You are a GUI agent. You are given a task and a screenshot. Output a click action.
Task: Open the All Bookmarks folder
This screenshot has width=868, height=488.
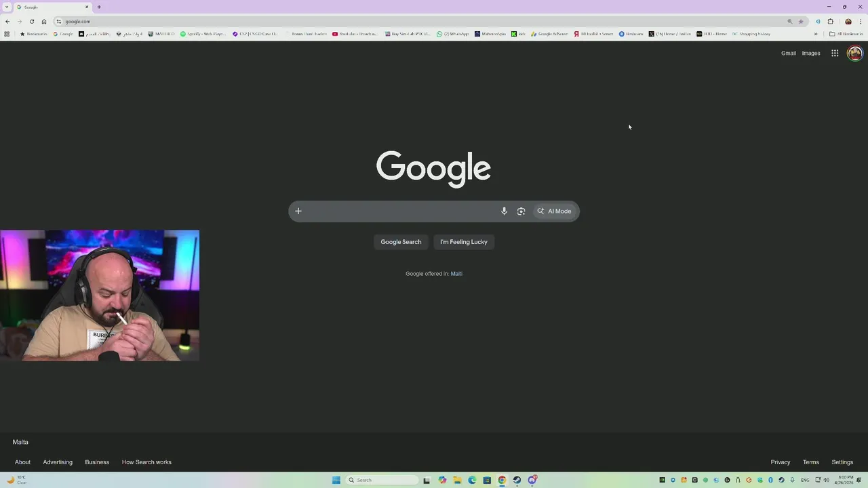pos(846,34)
